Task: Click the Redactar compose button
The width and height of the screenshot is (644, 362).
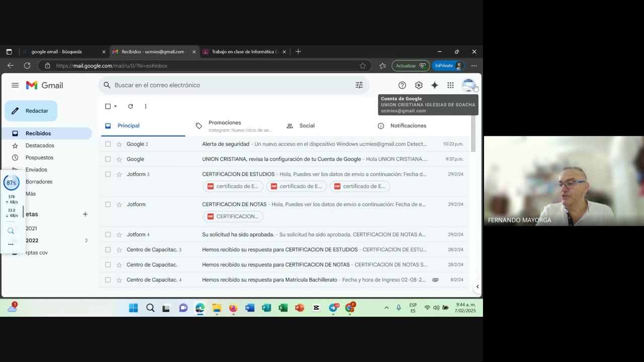Action: point(31,111)
